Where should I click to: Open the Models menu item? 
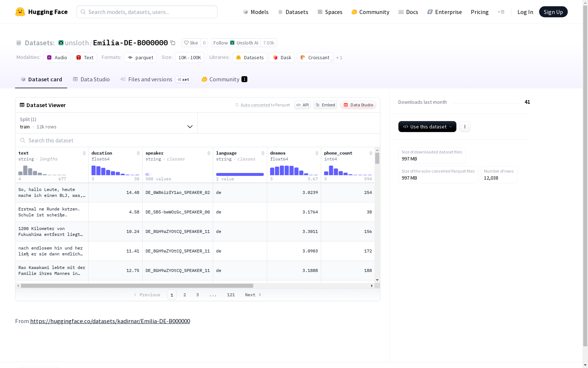coord(256,12)
